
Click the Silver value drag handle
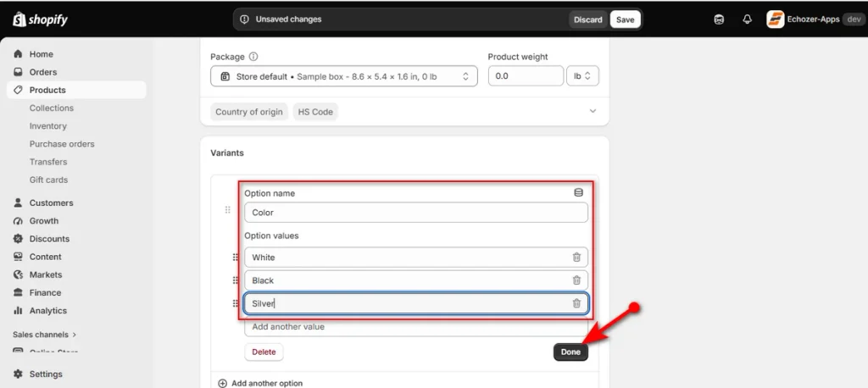pyautogui.click(x=236, y=303)
